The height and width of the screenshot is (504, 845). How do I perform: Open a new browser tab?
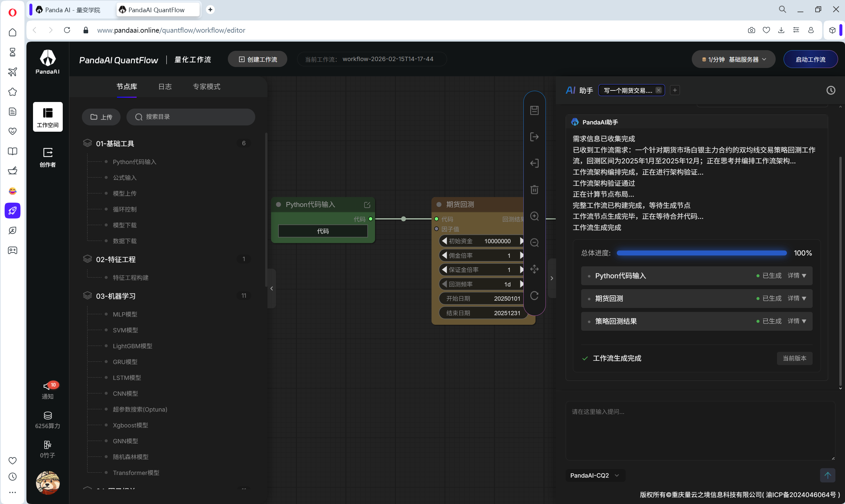point(210,10)
